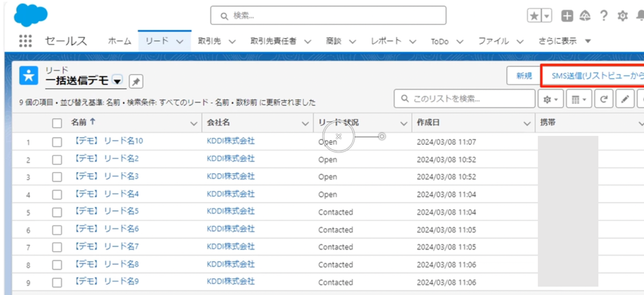The image size is (644, 295).
Task: Open Salesforce Help question mark icon
Action: [604, 15]
